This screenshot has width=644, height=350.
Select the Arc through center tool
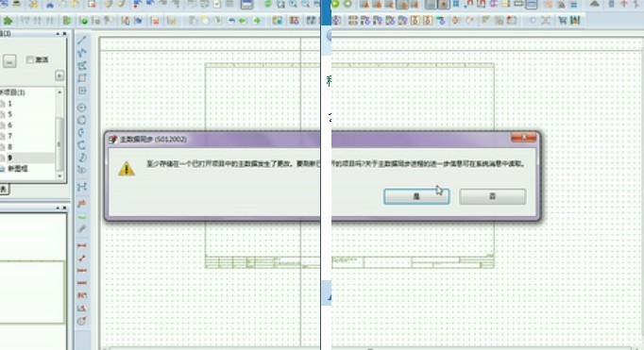82,132
